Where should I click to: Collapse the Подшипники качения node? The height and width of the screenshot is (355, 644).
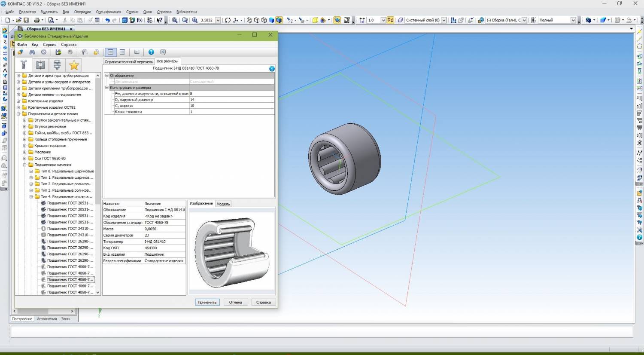pyautogui.click(x=24, y=165)
